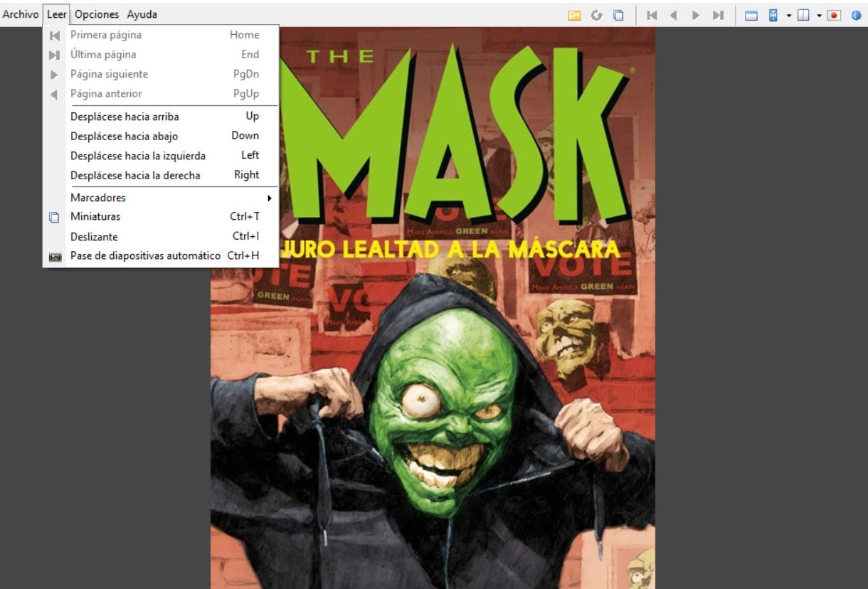Click the next page toolbar arrow
Image resolution: width=868 pixels, height=589 pixels.
pos(696,15)
